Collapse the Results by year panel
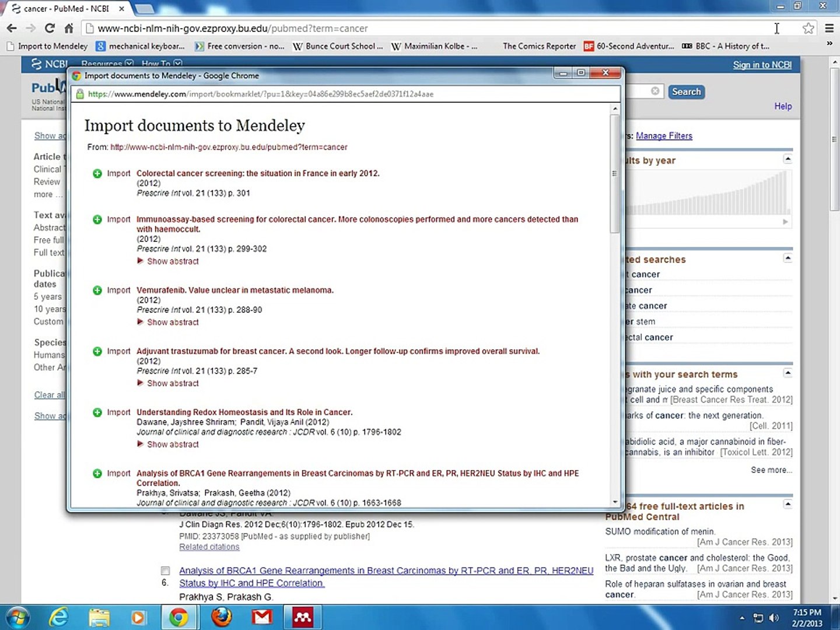The height and width of the screenshot is (630, 840). pyautogui.click(x=787, y=159)
